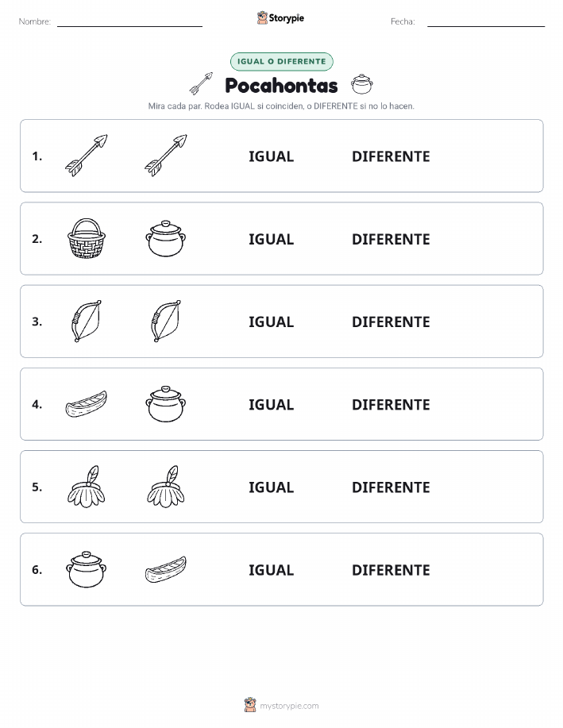Choose DIFERENTE in row 4

pos(391,404)
